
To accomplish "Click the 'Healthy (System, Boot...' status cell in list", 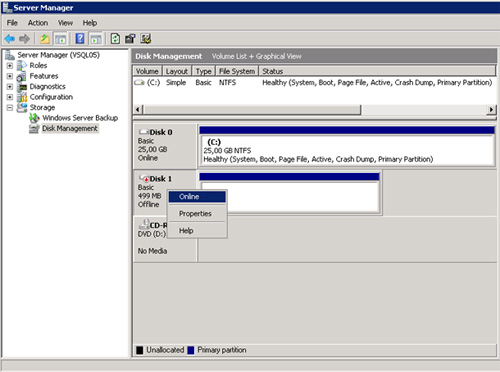I will pyautogui.click(x=377, y=82).
